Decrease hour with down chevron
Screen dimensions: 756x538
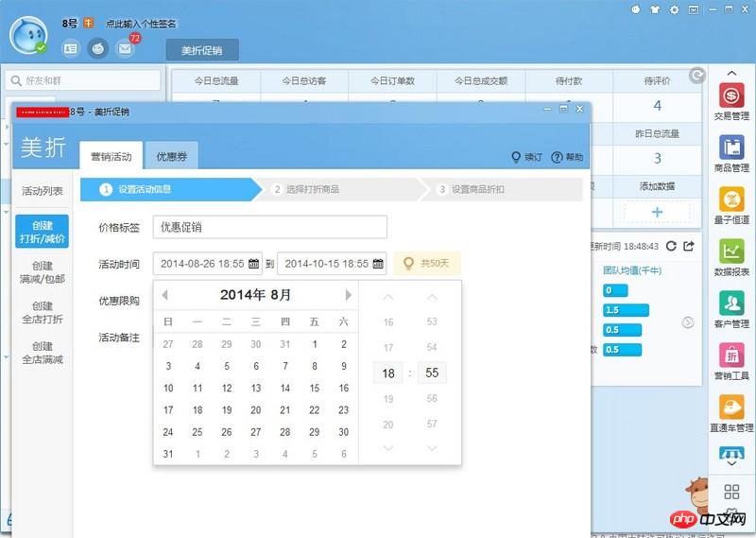tap(388, 448)
